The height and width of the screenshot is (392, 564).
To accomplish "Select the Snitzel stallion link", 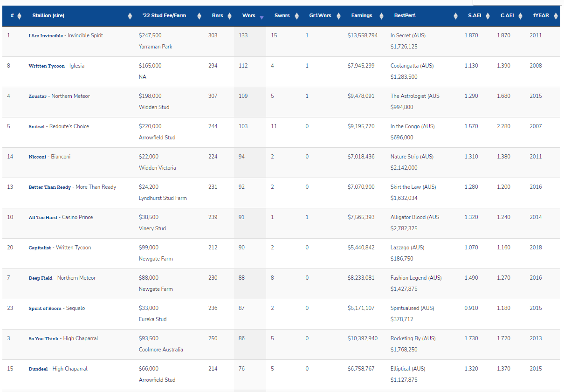I will (37, 127).
